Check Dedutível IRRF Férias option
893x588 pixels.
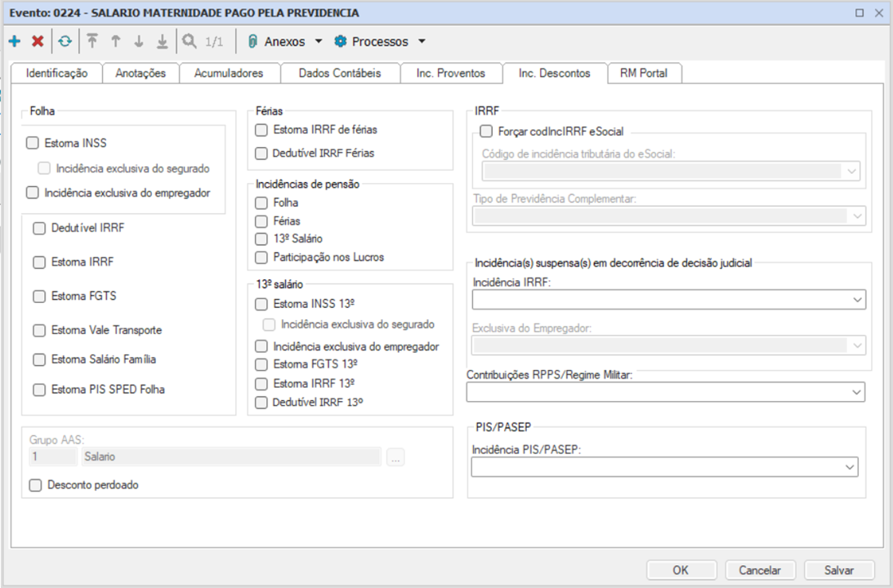261,153
